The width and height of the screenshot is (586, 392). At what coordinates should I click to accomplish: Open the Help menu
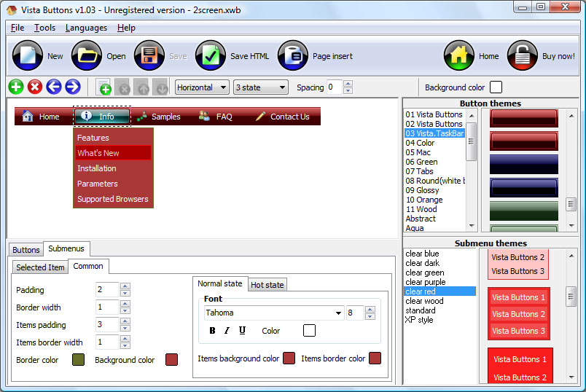[126, 28]
